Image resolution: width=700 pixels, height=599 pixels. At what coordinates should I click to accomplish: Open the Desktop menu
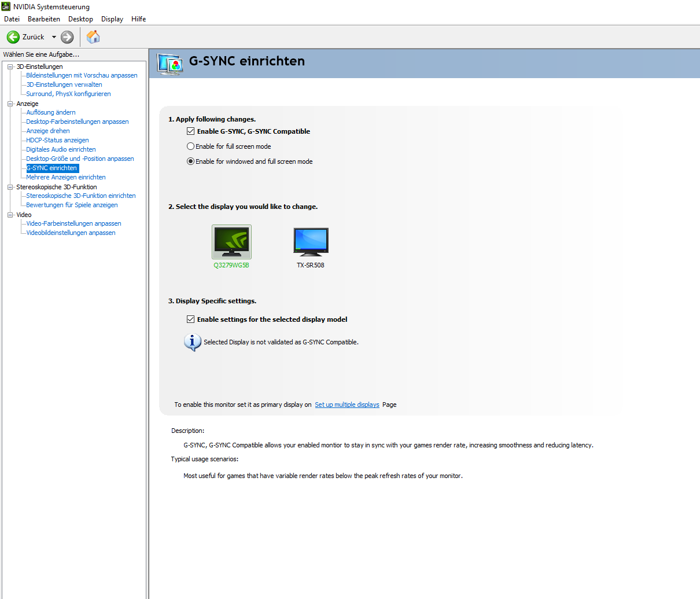click(80, 19)
